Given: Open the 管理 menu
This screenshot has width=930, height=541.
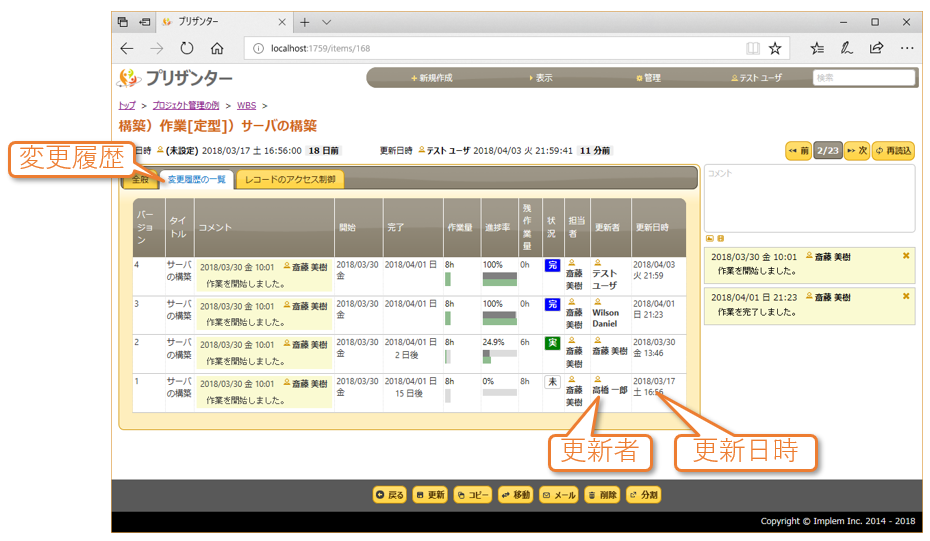Looking at the screenshot, I should [648, 78].
